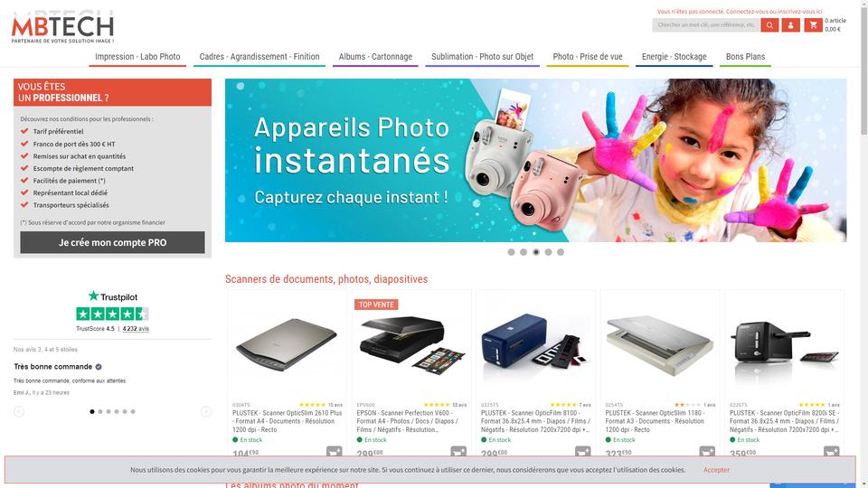This screenshot has height=488, width=868.
Task: Go to next Trustpilot review arrow
Action: pos(206,411)
